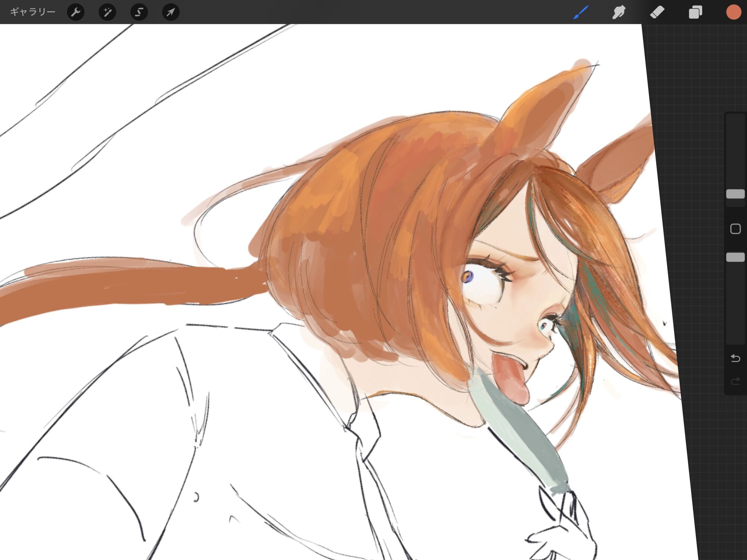Open the Layers panel

point(695,12)
